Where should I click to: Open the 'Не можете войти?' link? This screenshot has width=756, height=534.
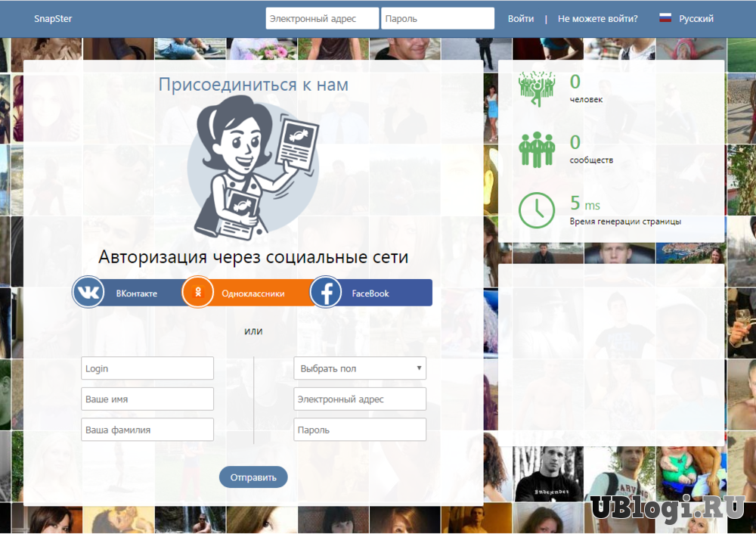(x=597, y=19)
